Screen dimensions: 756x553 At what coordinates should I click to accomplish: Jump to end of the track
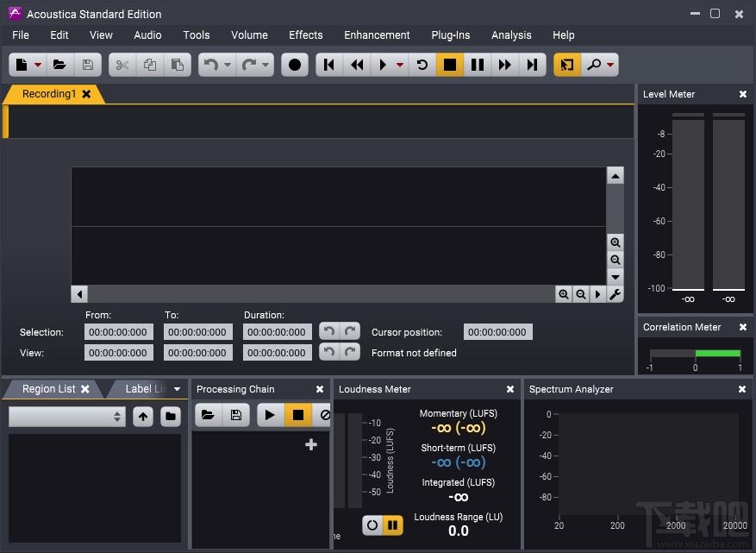[532, 65]
